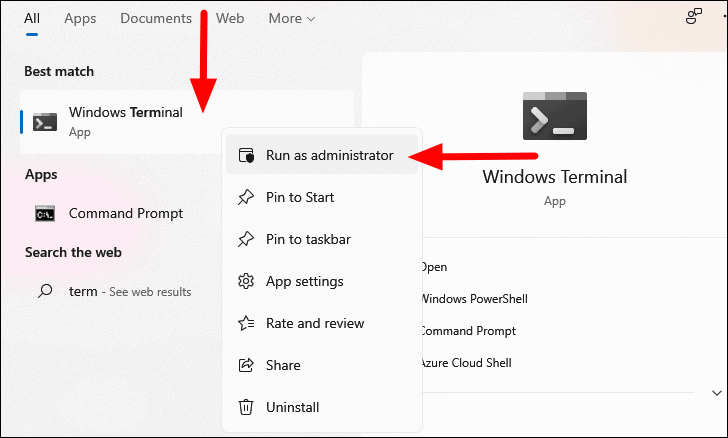Click the gear icon beside App settings
This screenshot has width=728, height=438.
coord(246,281)
